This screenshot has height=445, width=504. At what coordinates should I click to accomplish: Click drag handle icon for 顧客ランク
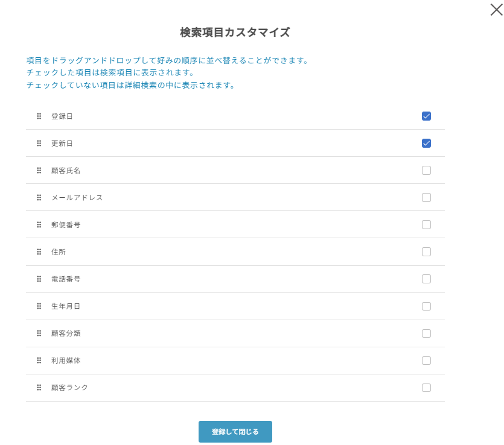(39, 387)
